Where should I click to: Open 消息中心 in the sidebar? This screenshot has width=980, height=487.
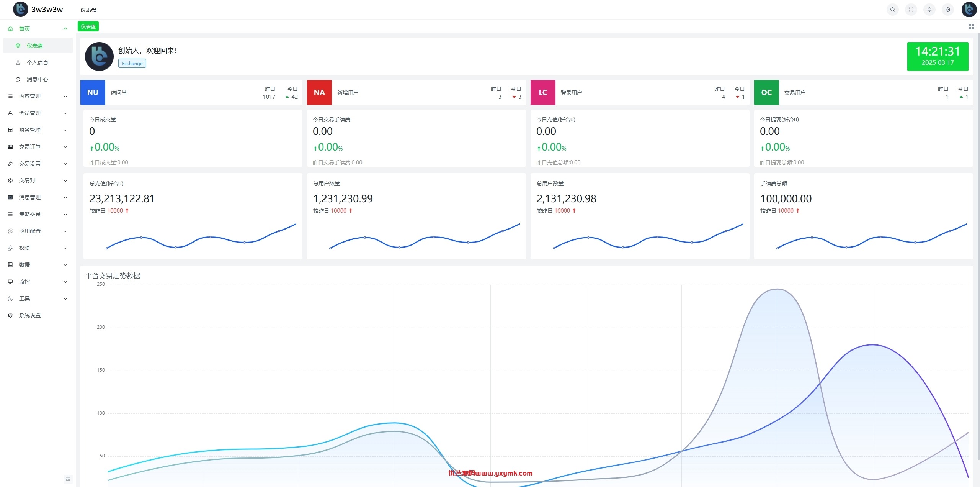(38, 79)
